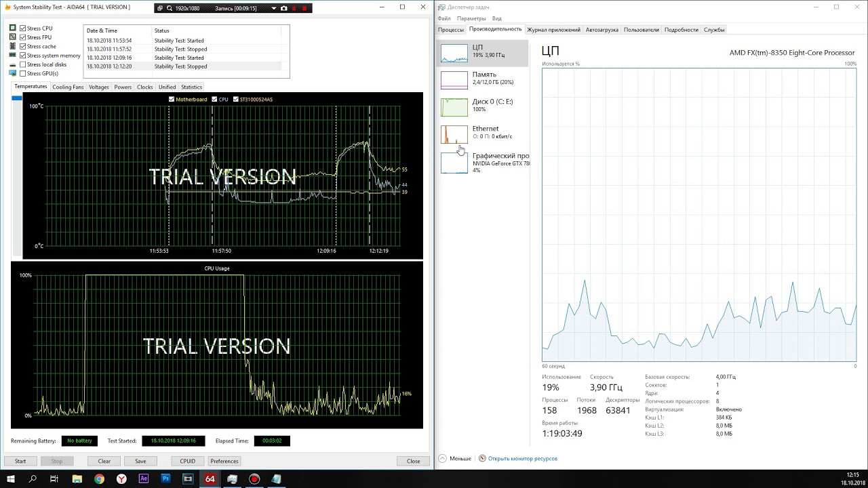Select the Statistics tab
Image resolution: width=868 pixels, height=488 pixels.
click(x=191, y=87)
